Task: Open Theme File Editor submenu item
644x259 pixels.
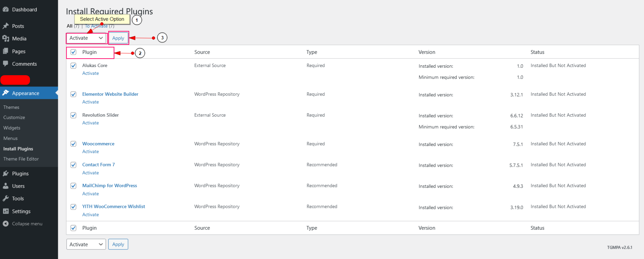Action: (21, 159)
